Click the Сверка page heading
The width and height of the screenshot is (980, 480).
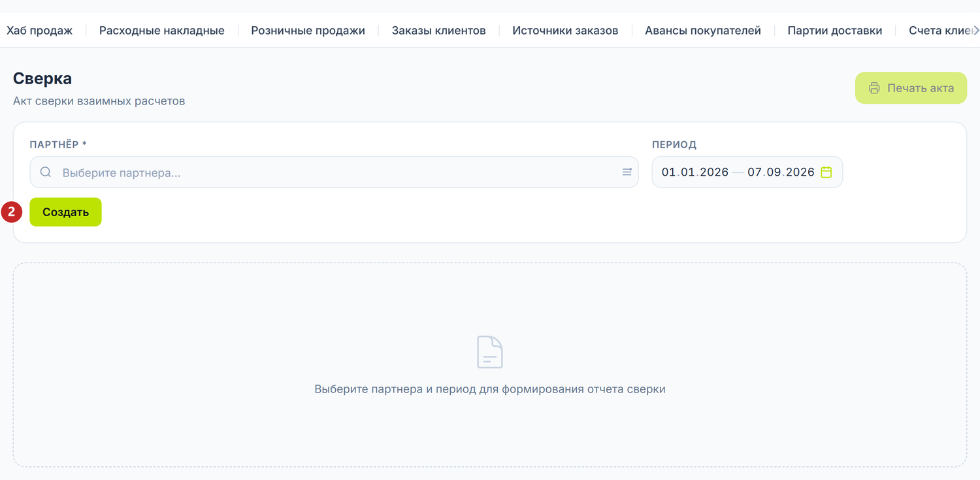point(42,78)
